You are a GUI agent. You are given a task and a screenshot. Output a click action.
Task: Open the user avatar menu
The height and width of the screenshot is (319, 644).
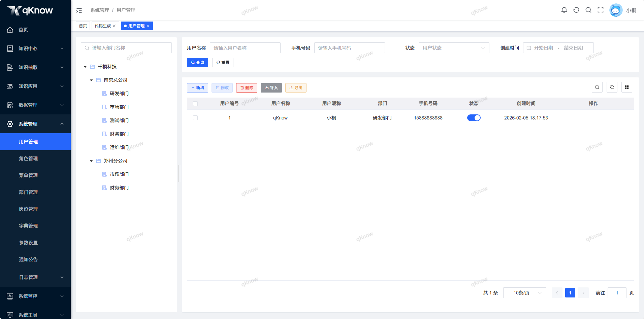pyautogui.click(x=616, y=10)
